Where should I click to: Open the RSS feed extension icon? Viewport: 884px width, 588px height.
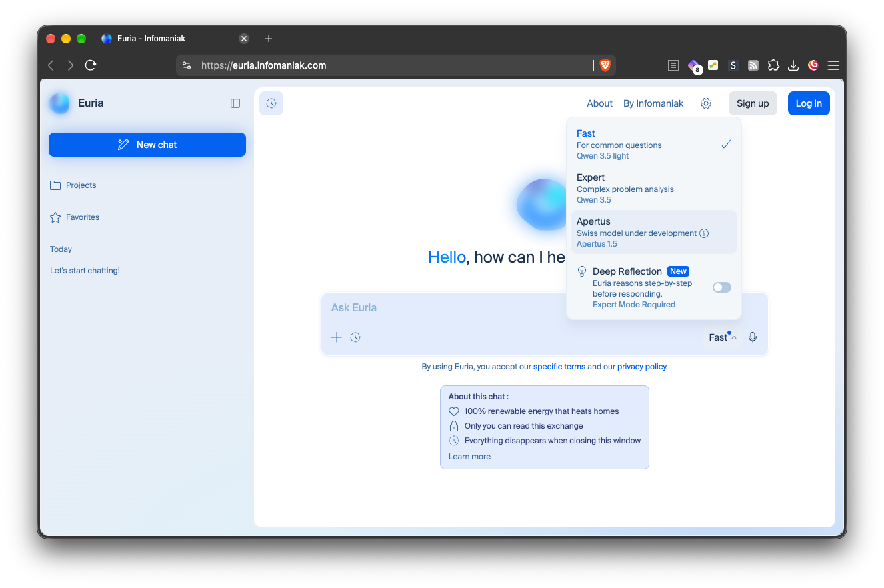click(x=753, y=65)
